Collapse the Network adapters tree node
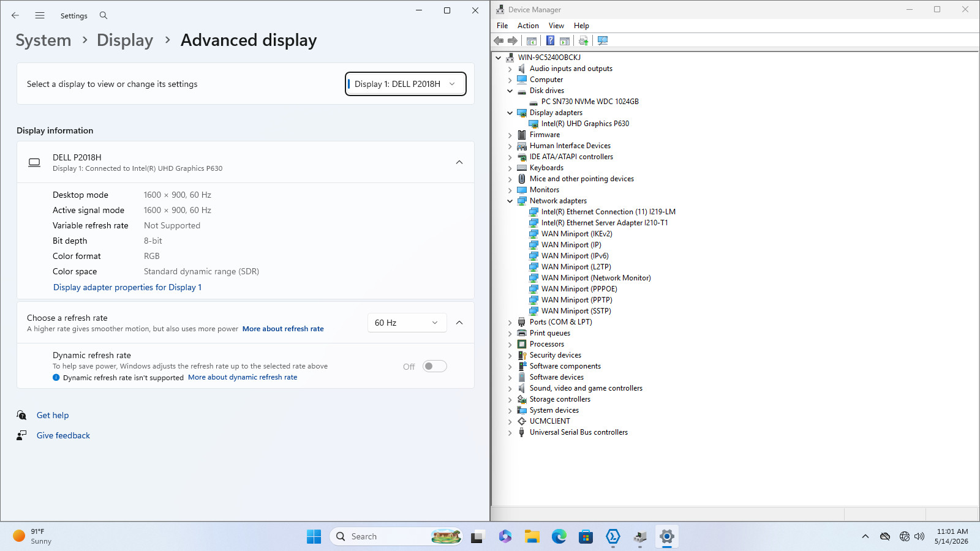 click(x=510, y=201)
